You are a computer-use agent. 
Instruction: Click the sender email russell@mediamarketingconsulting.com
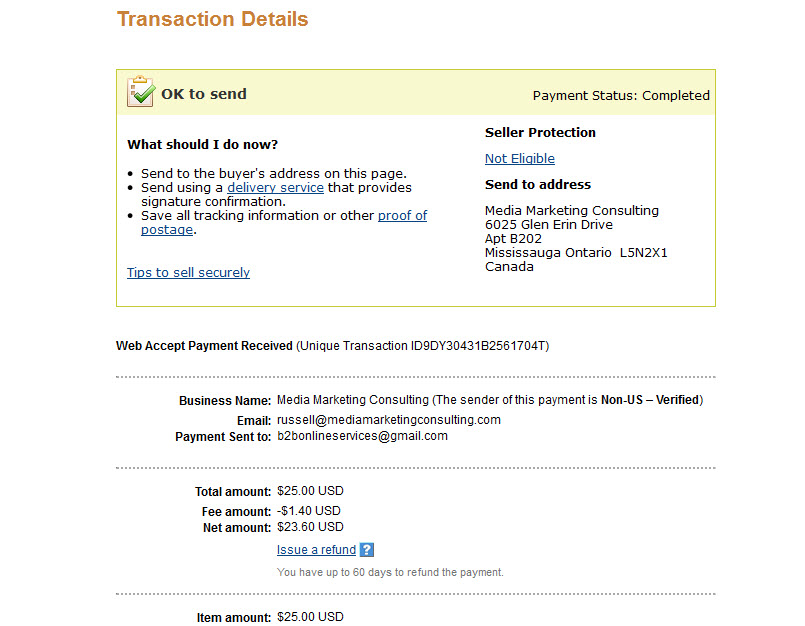[389, 420]
